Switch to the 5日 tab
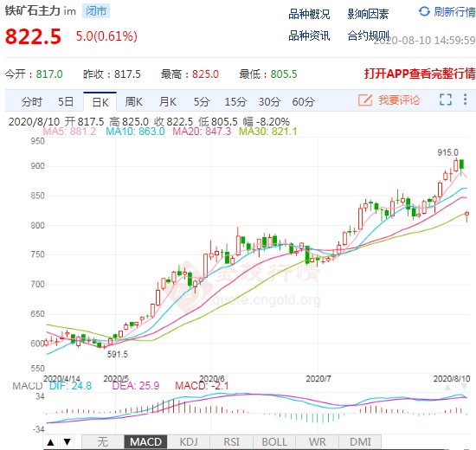This screenshot has width=476, height=450. (x=66, y=101)
